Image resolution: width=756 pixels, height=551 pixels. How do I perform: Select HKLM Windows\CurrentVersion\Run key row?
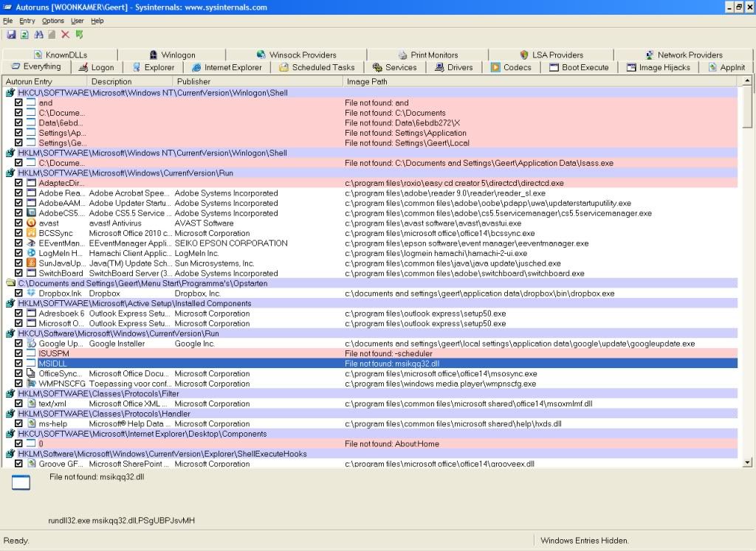(x=371, y=173)
